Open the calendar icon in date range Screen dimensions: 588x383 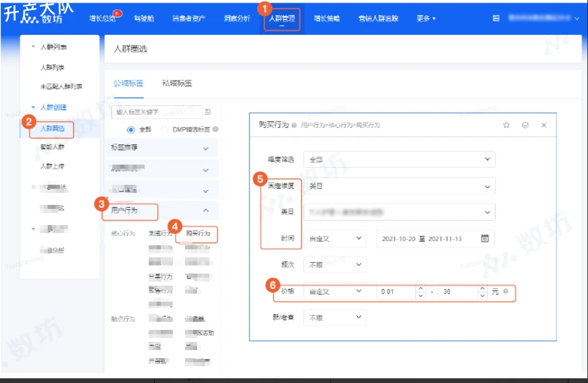click(484, 238)
